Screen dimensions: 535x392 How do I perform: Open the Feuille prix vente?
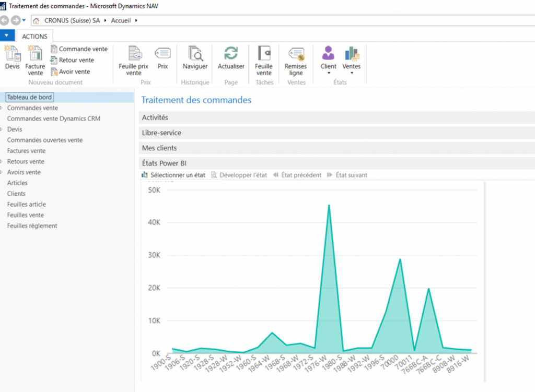click(133, 59)
